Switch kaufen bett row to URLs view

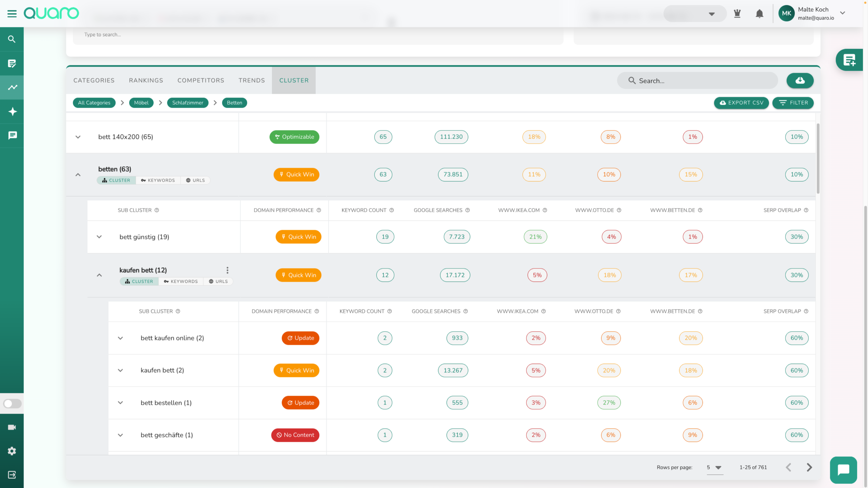pyautogui.click(x=218, y=281)
